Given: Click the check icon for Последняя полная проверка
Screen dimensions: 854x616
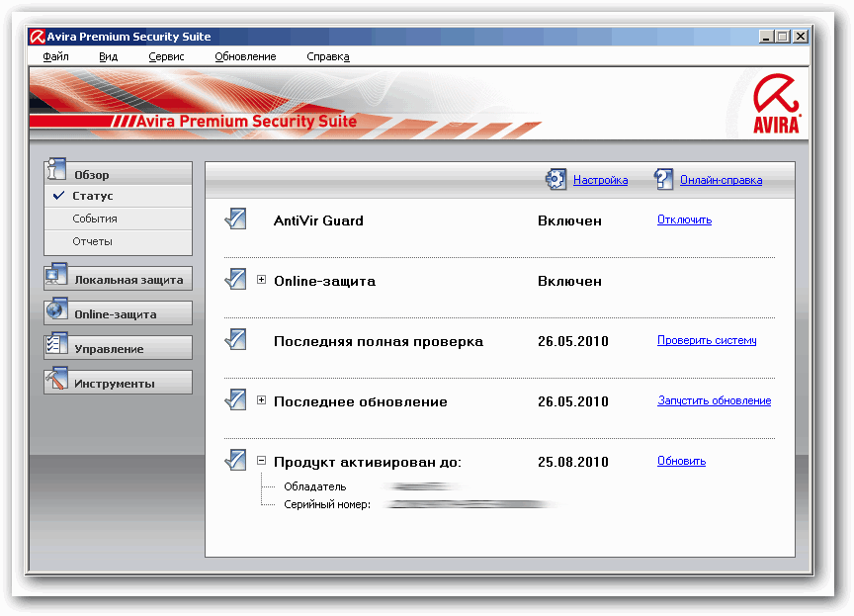Looking at the screenshot, I should (235, 340).
